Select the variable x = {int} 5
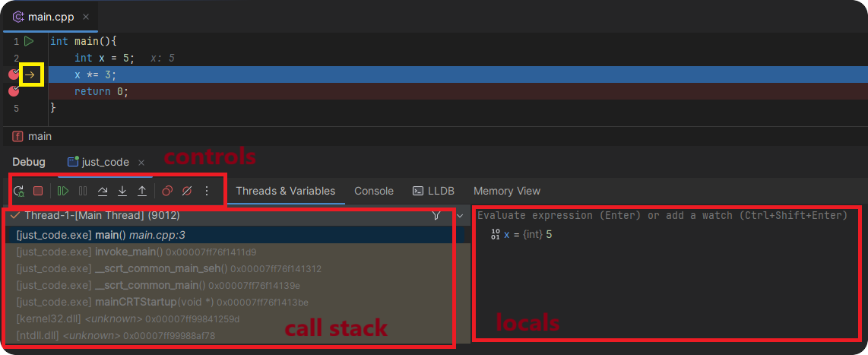Image resolution: width=868 pixels, height=355 pixels. 527,235
